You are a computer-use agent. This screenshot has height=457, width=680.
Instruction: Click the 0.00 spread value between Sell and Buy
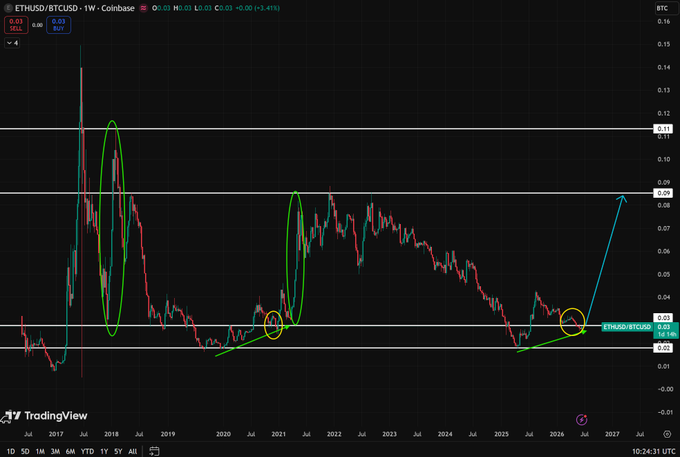pos(37,25)
